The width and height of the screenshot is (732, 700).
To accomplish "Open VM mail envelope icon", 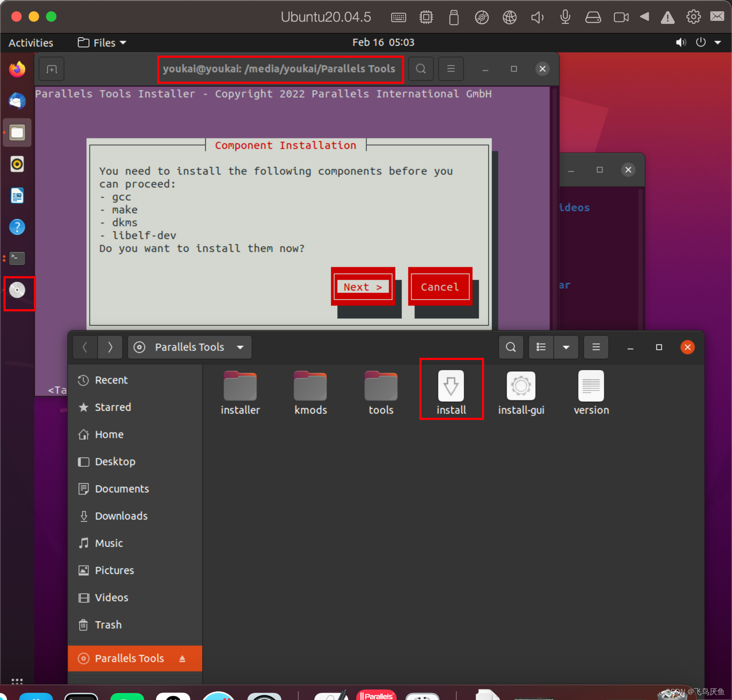I will click(717, 17).
